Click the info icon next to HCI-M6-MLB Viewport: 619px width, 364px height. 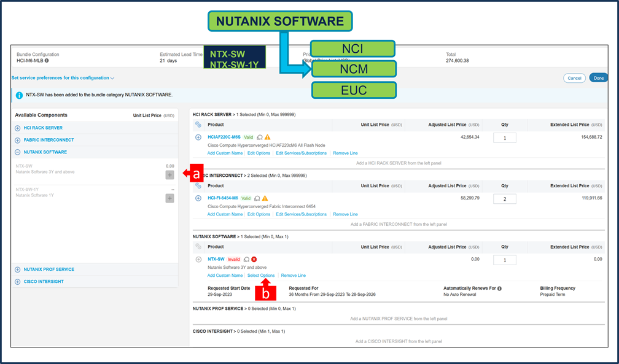pyautogui.click(x=47, y=61)
